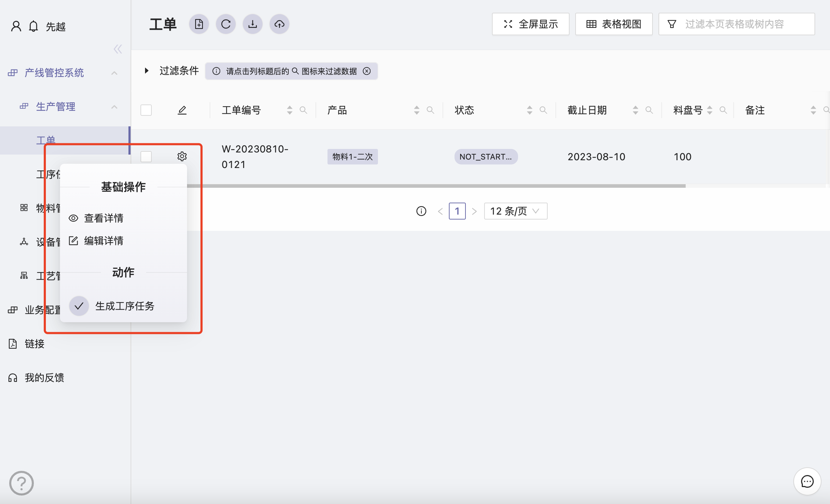This screenshot has width=830, height=504.
Task: Click the 全屏显示 button
Action: (531, 24)
